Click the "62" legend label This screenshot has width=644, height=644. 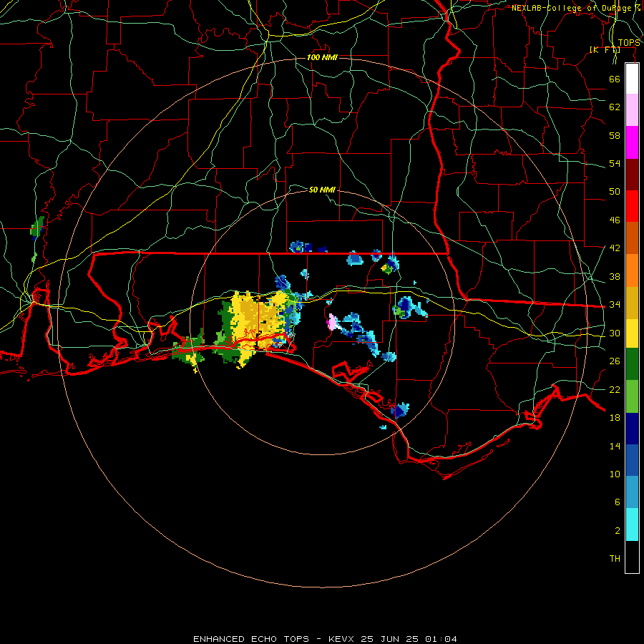615,107
